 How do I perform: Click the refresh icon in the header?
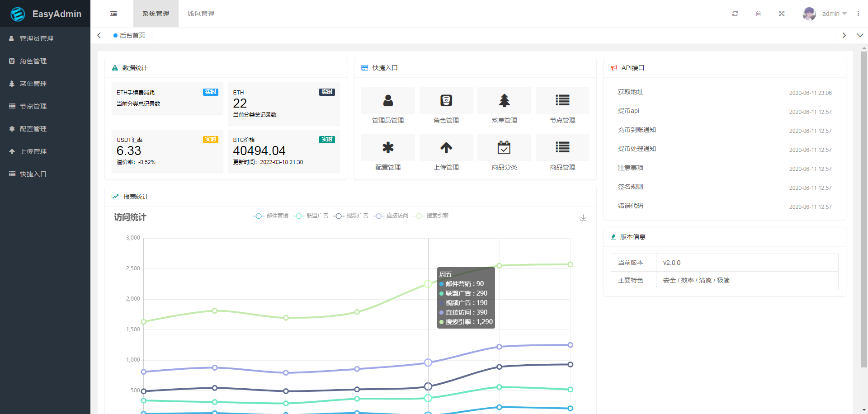point(735,14)
